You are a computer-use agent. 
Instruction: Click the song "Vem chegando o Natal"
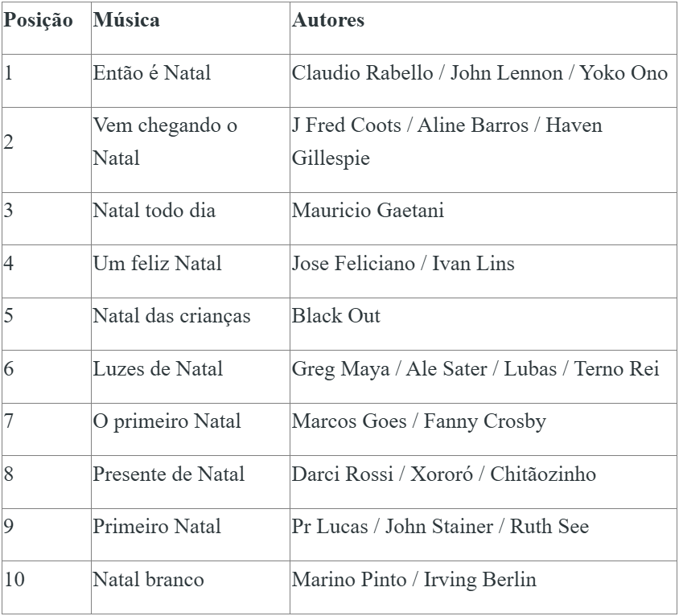click(165, 142)
